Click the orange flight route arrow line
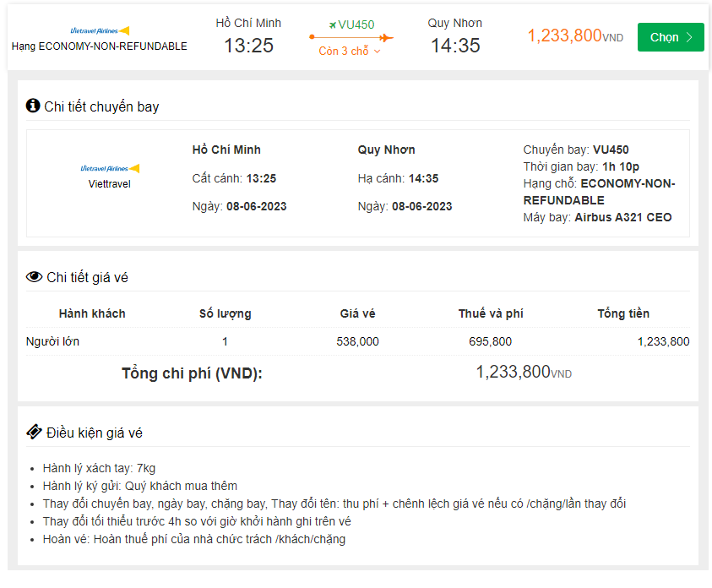Screen dimensions: 712x588 [351, 37]
